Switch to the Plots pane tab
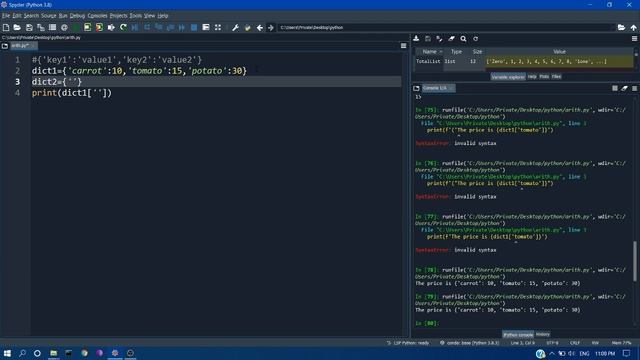Image resolution: width=640 pixels, height=360 pixels. coord(544,76)
